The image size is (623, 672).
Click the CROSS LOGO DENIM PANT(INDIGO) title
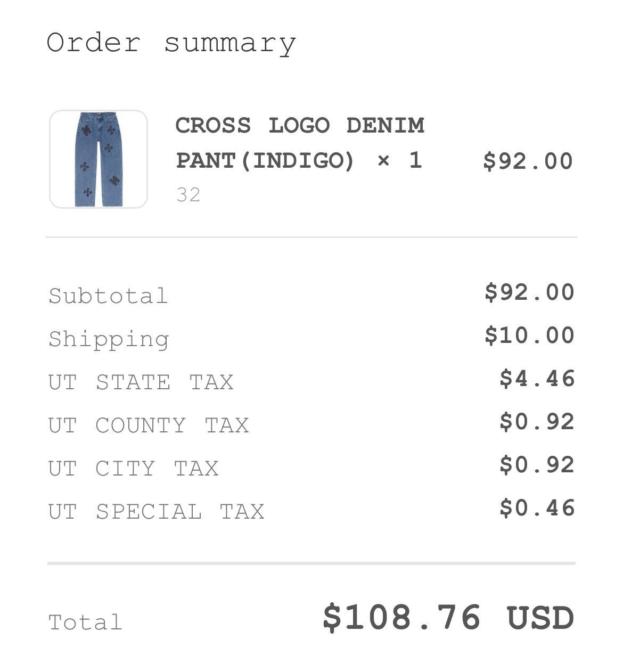coord(300,143)
